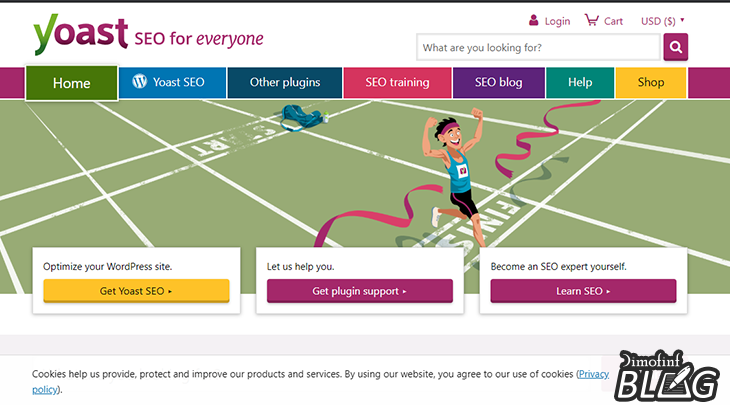Screen dimensions: 730x407
Task: Click the shopping cart icon
Action: pos(592,20)
